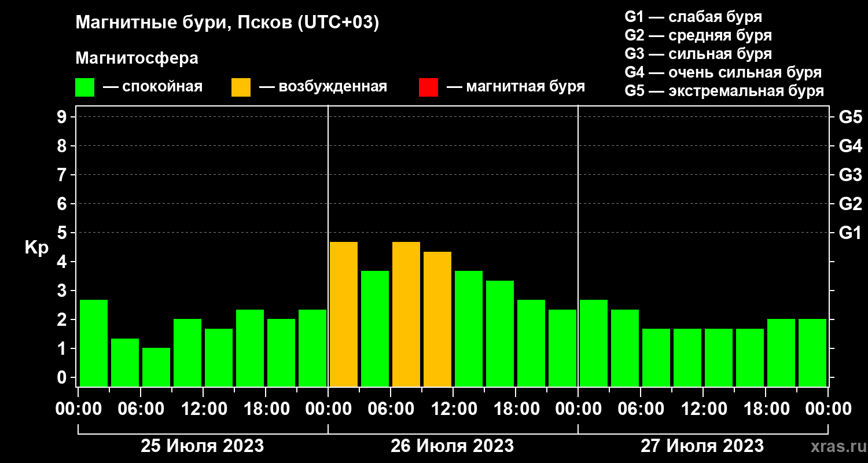Image resolution: width=868 pixels, height=463 pixels.
Task: Click the '26 Июля 2023' date label
Action: 453,446
